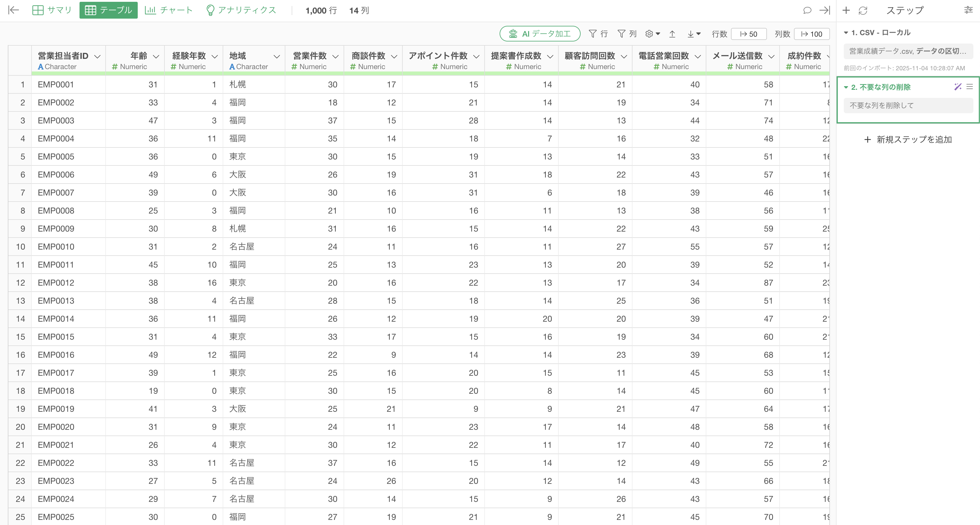Click the magic wand icon on step 2
This screenshot has height=525, width=980.
[957, 87]
